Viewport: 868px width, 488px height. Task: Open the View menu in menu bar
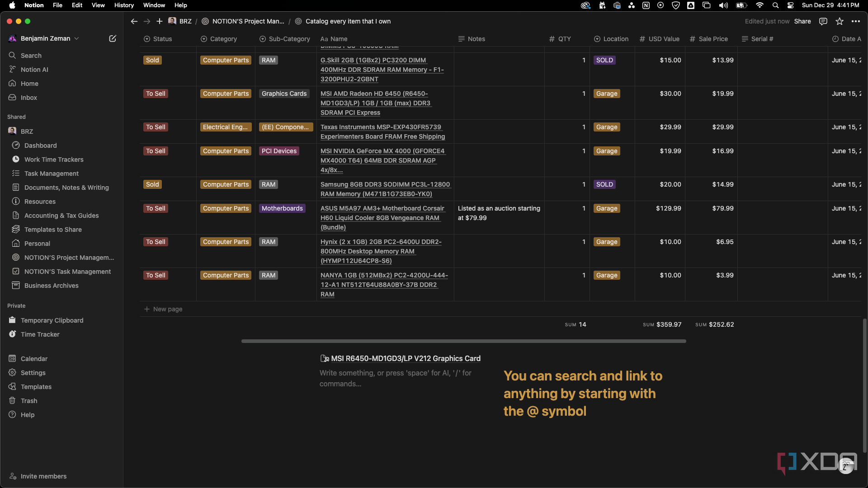point(98,5)
